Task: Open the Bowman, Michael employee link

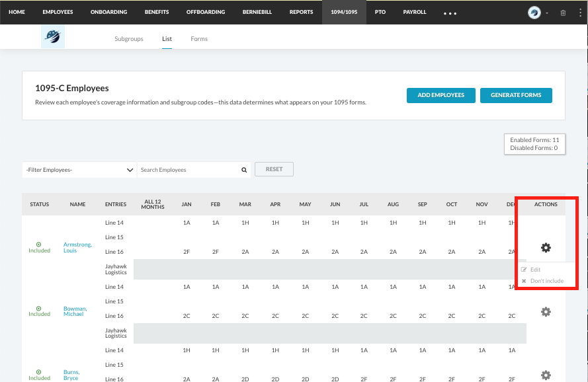Action: (x=75, y=311)
